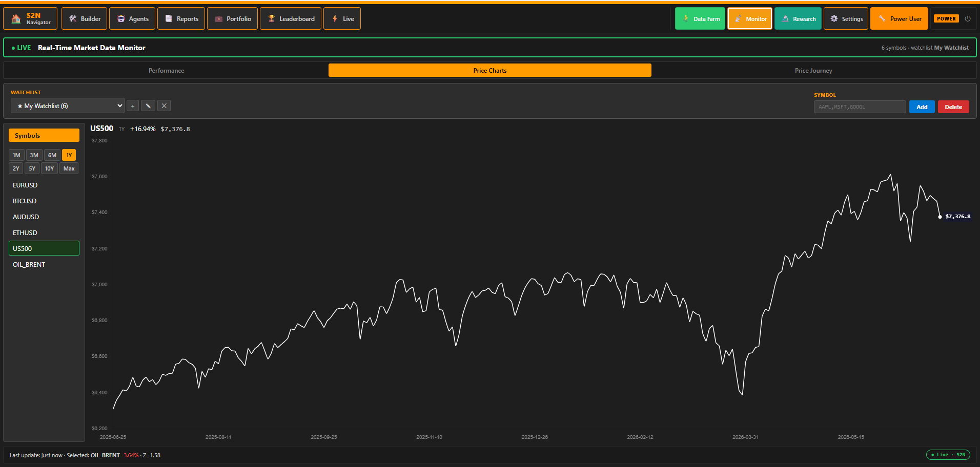Select OIL_BRENT in the symbols list
The image size is (980, 467).
(44, 264)
